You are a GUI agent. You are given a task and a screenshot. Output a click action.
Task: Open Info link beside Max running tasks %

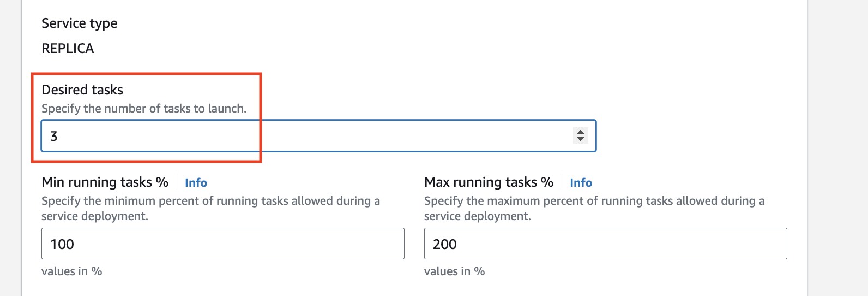click(x=581, y=183)
